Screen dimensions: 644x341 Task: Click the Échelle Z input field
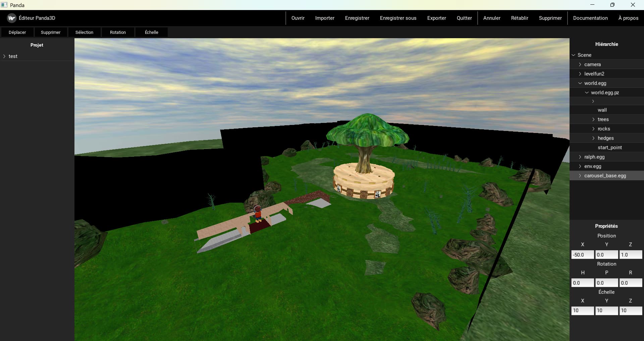[x=630, y=311]
